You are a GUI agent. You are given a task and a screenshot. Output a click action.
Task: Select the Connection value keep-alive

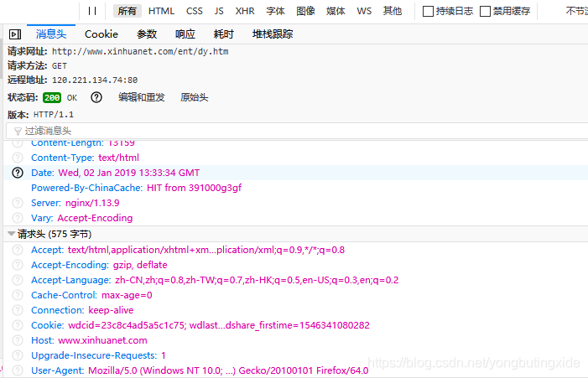tap(111, 310)
